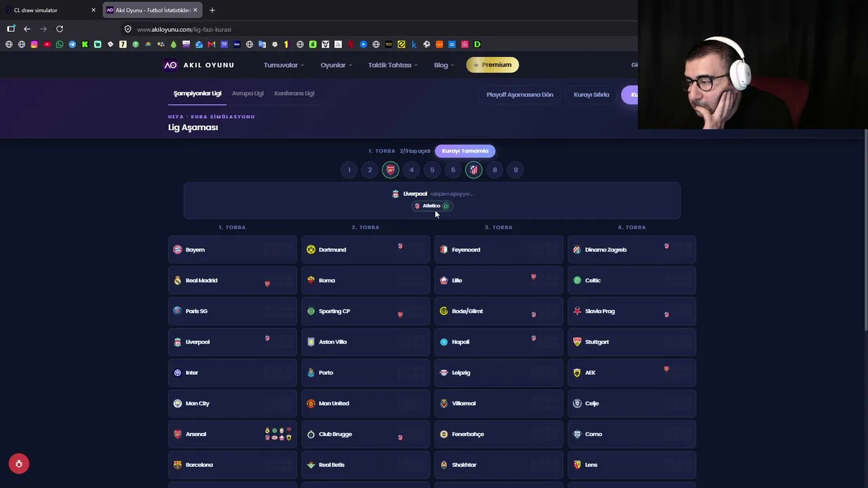Click the red floating circular widget button

click(19, 464)
